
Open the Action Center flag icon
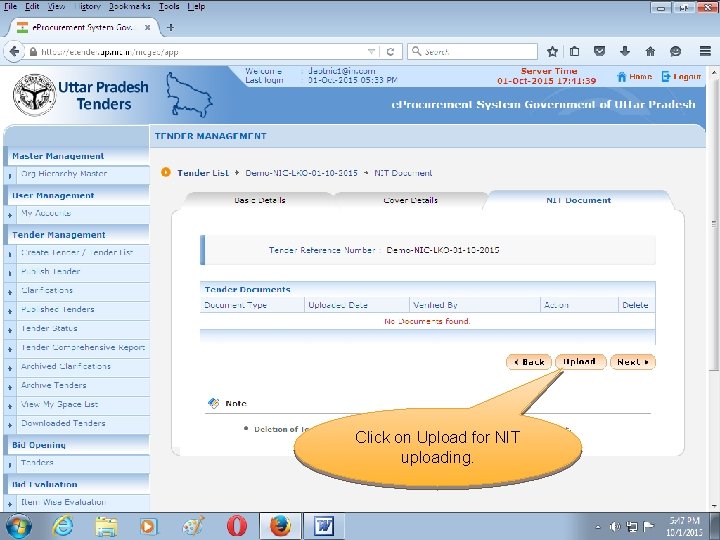click(648, 526)
